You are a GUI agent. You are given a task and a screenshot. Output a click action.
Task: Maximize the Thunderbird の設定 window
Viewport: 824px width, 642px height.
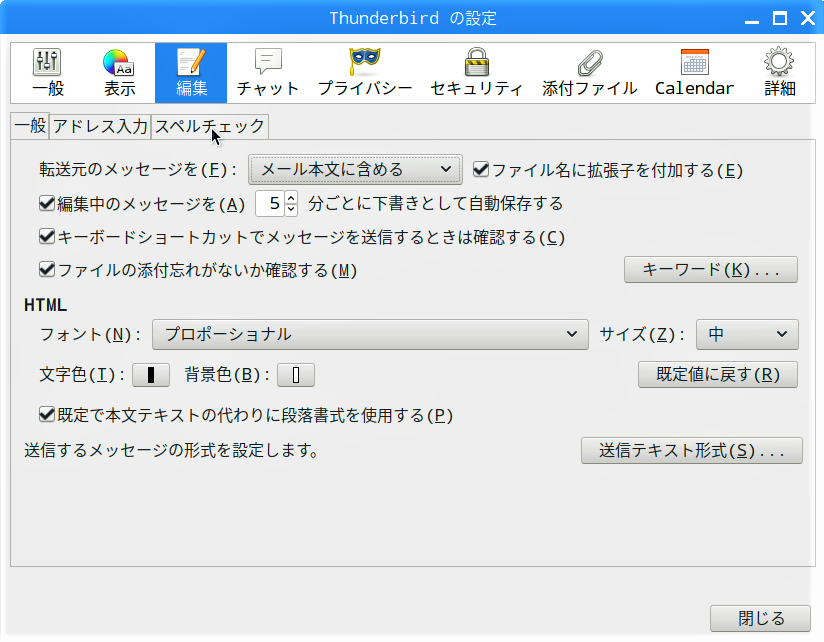(x=780, y=19)
